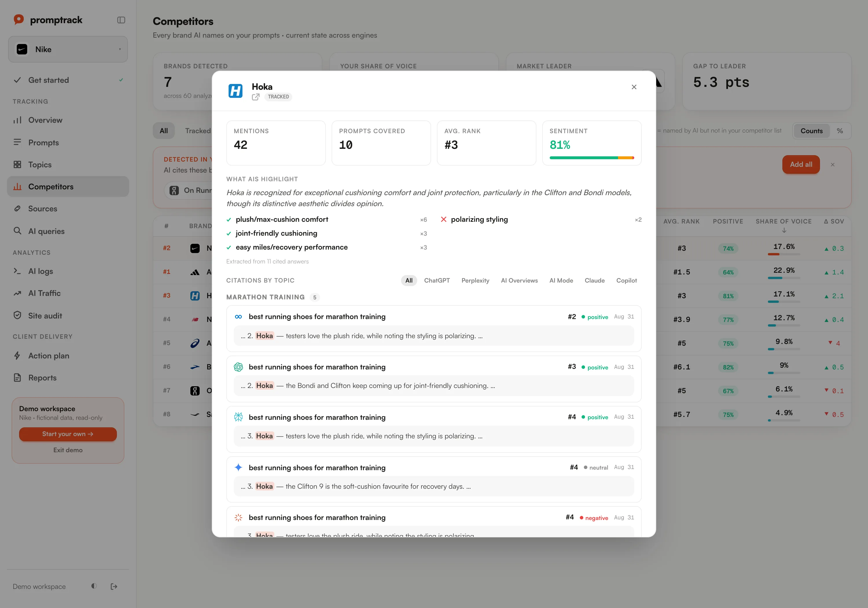The image size is (868, 608).
Task: Collapse the sidebar panel icon
Action: coord(121,20)
